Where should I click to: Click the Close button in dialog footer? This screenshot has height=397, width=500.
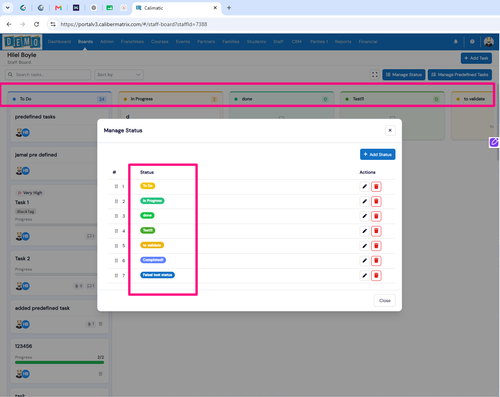pyautogui.click(x=385, y=300)
